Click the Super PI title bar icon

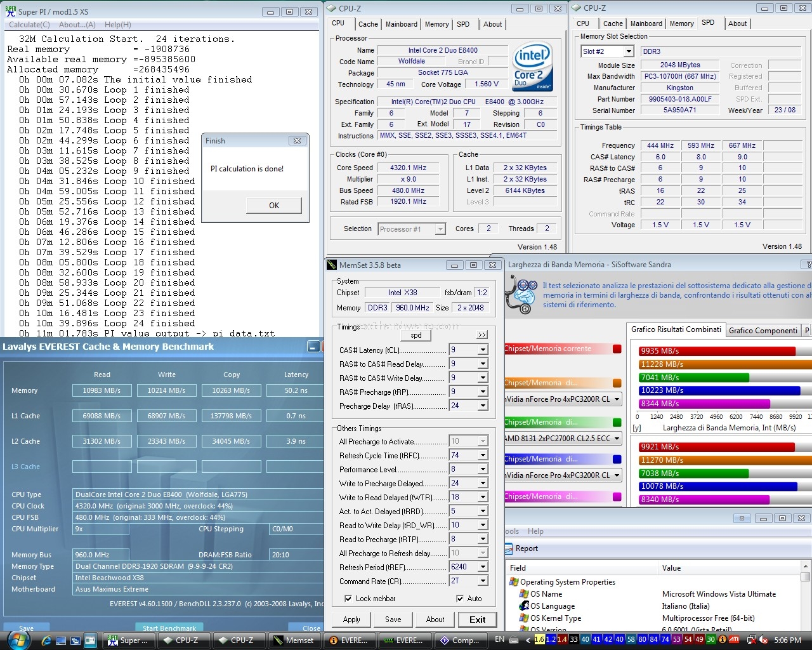pos(11,11)
